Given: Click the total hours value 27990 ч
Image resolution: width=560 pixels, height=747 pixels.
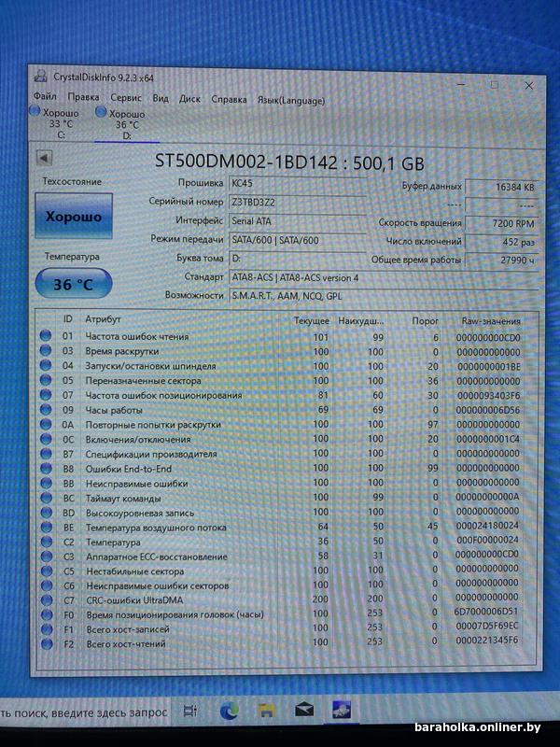Looking at the screenshot, I should coord(502,261).
